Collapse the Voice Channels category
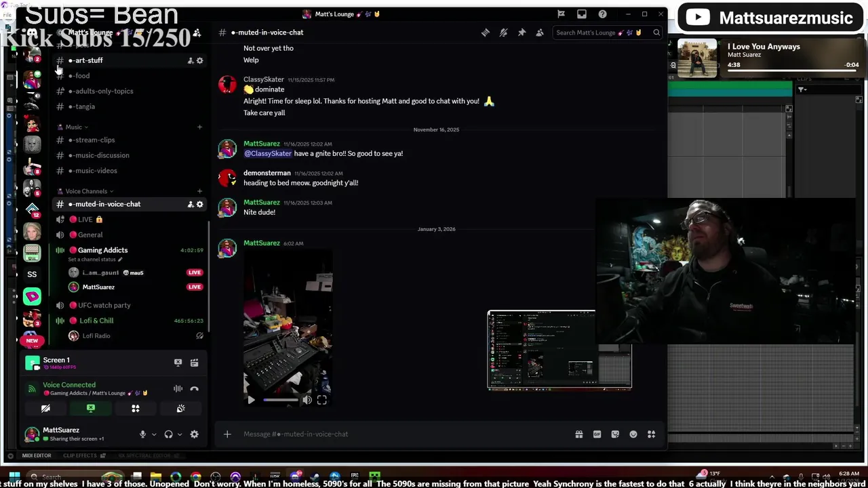This screenshot has height=488, width=868. pyautogui.click(x=86, y=191)
